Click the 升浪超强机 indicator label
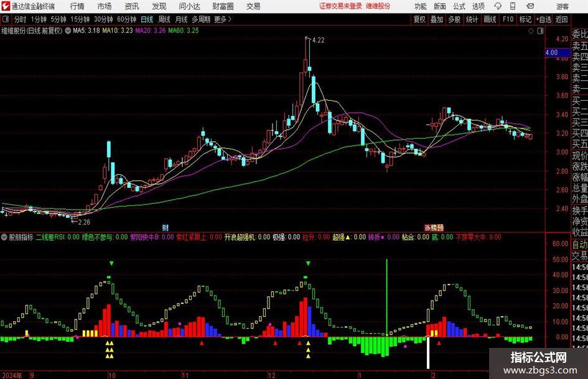The width and height of the screenshot is (588, 379). 247,237
